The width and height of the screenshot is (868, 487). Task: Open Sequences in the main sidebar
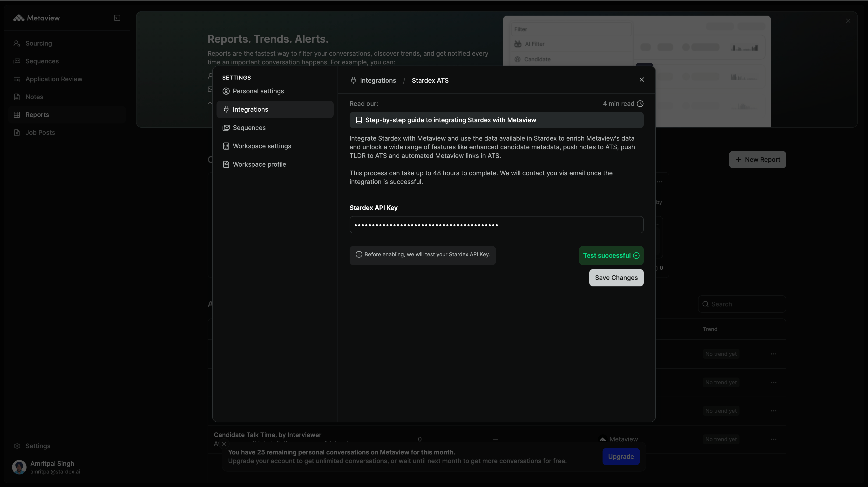(x=67, y=61)
